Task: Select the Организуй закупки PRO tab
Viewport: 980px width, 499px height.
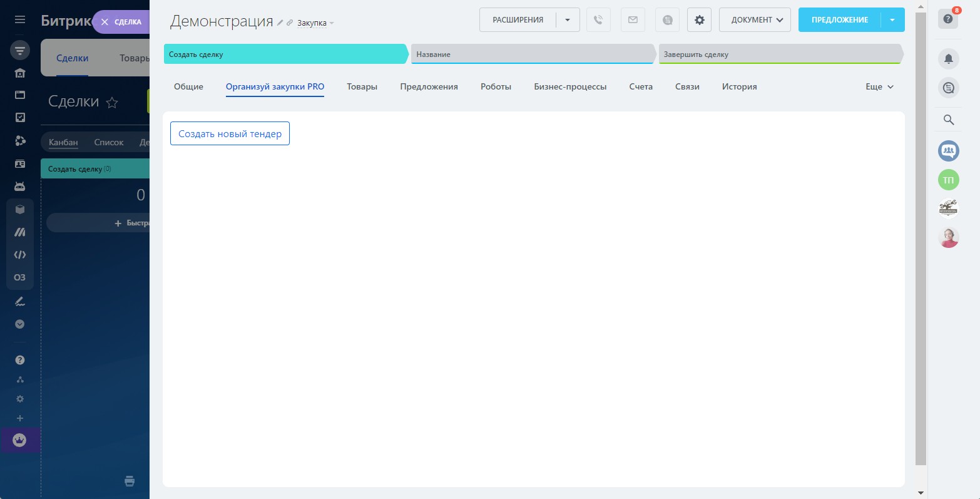Action: (x=275, y=87)
